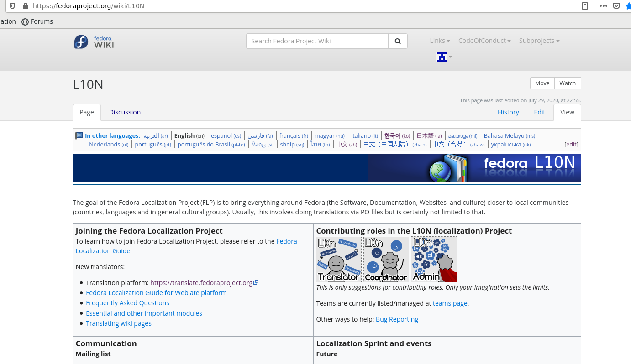Switch to Chinese (zh) language
The height and width of the screenshot is (364, 631).
(347, 145)
